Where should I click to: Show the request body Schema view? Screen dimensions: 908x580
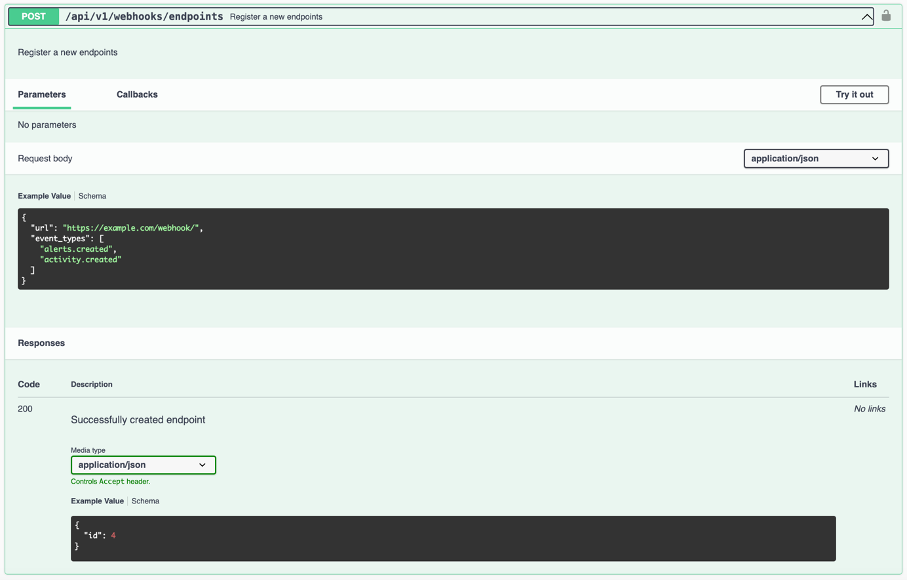92,196
